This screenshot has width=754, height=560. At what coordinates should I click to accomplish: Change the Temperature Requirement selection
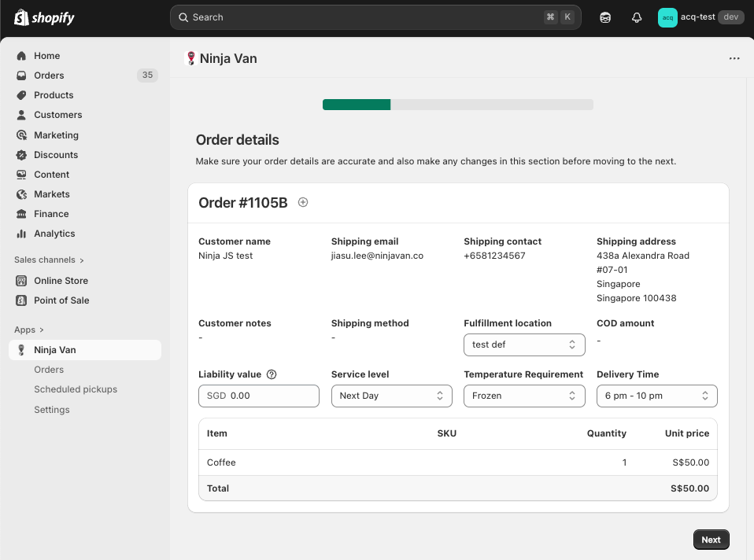[x=524, y=396]
